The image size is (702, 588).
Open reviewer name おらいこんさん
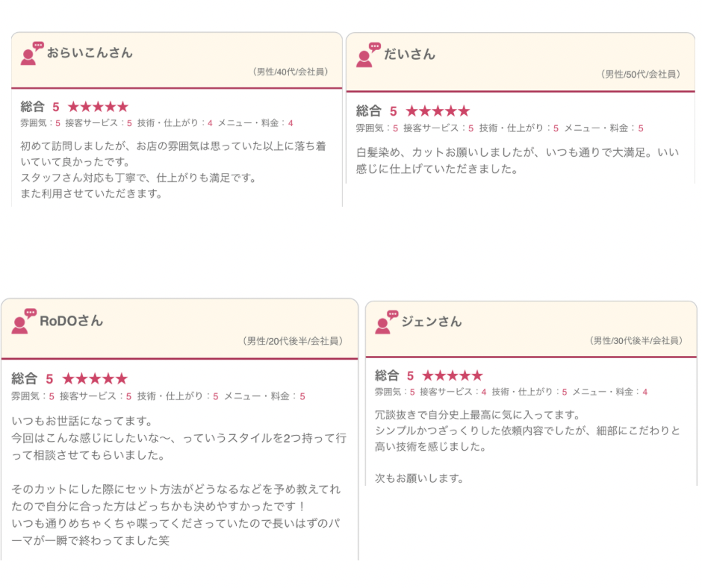(90, 53)
